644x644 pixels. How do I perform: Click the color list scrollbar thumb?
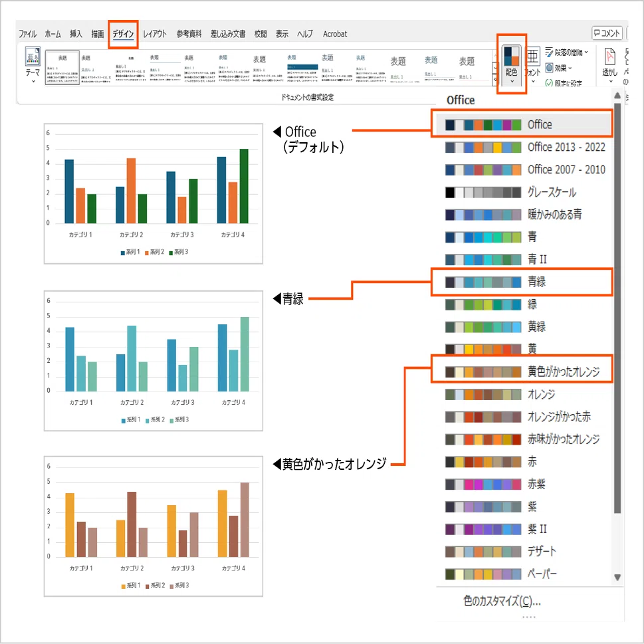(617, 308)
